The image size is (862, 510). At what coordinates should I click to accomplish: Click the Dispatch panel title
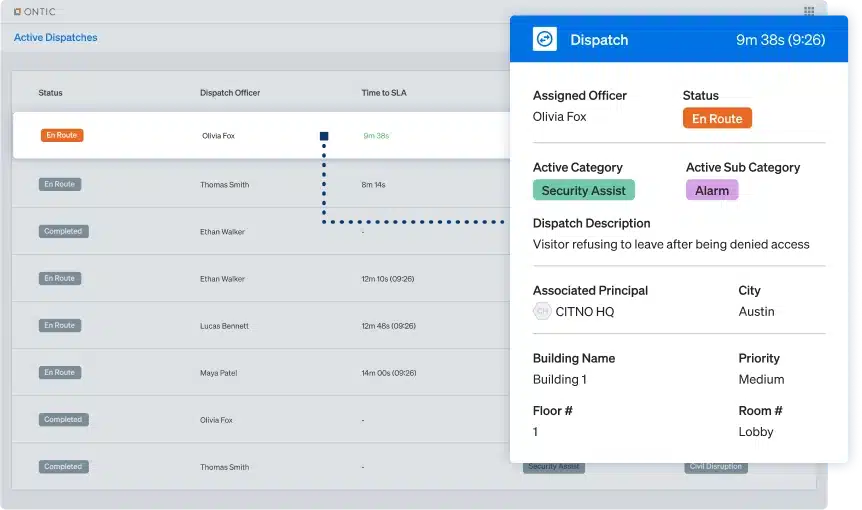tap(599, 40)
